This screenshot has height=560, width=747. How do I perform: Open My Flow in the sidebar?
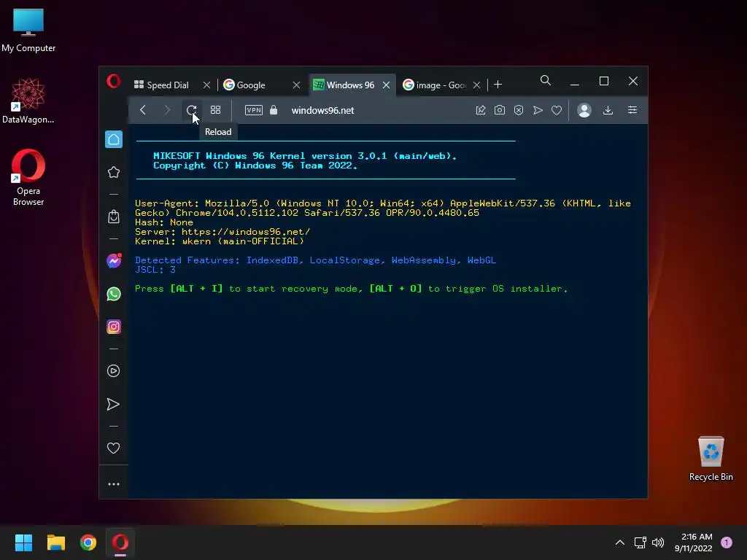pos(113,404)
